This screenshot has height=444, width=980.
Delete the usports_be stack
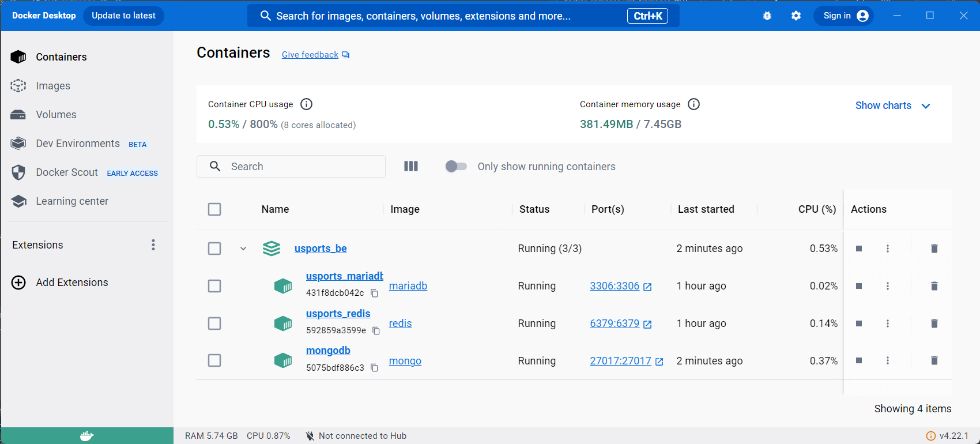tap(934, 249)
